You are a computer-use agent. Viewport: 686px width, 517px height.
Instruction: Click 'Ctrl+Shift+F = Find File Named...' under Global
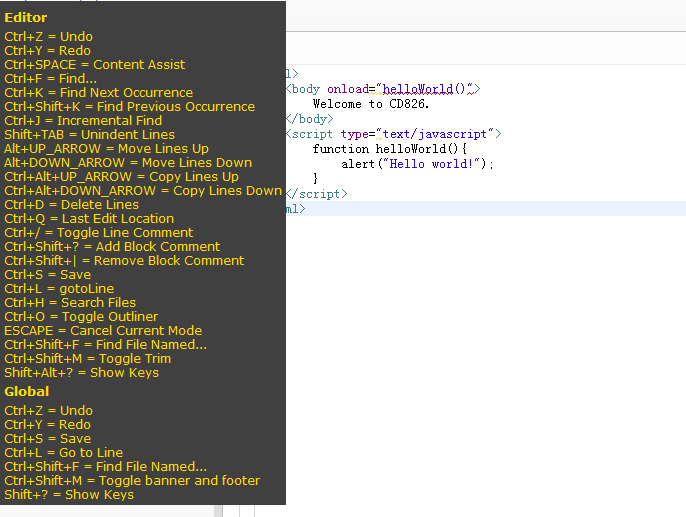point(106,467)
